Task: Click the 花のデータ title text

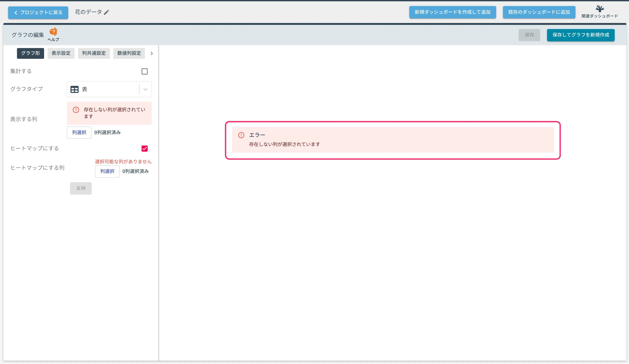Action: [88, 12]
